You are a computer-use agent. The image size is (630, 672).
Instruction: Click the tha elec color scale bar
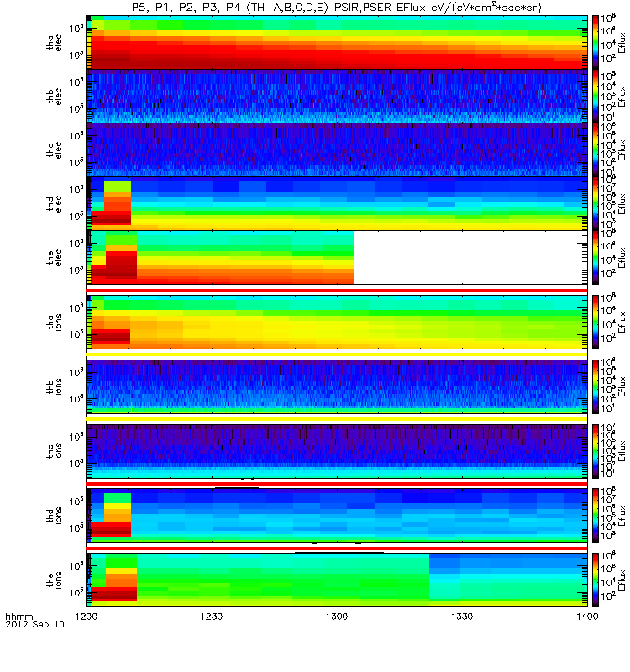click(x=596, y=42)
